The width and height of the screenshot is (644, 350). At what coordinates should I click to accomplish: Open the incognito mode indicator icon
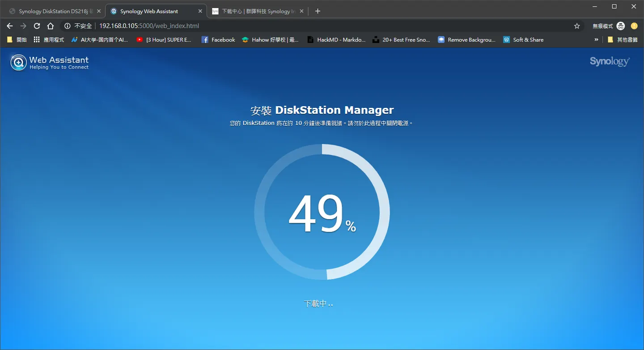(621, 26)
